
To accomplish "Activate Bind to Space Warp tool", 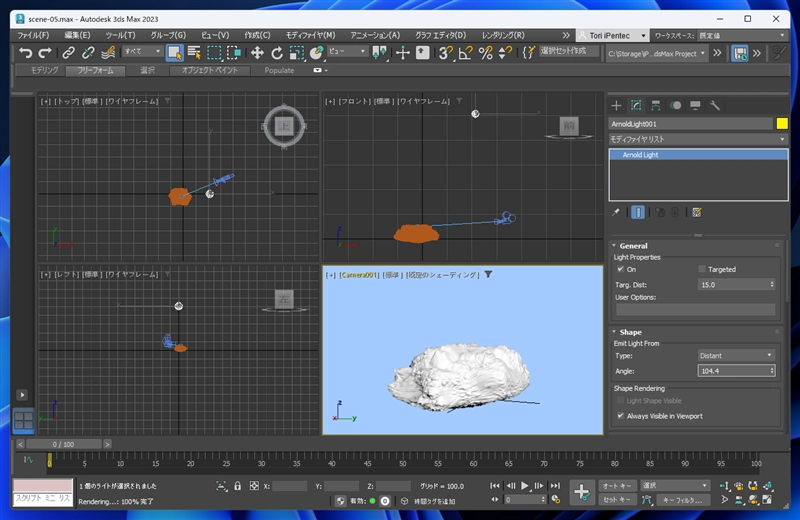I will [108, 53].
